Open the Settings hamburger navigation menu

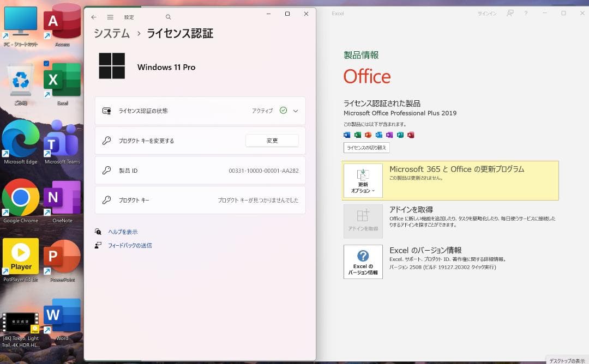[110, 17]
